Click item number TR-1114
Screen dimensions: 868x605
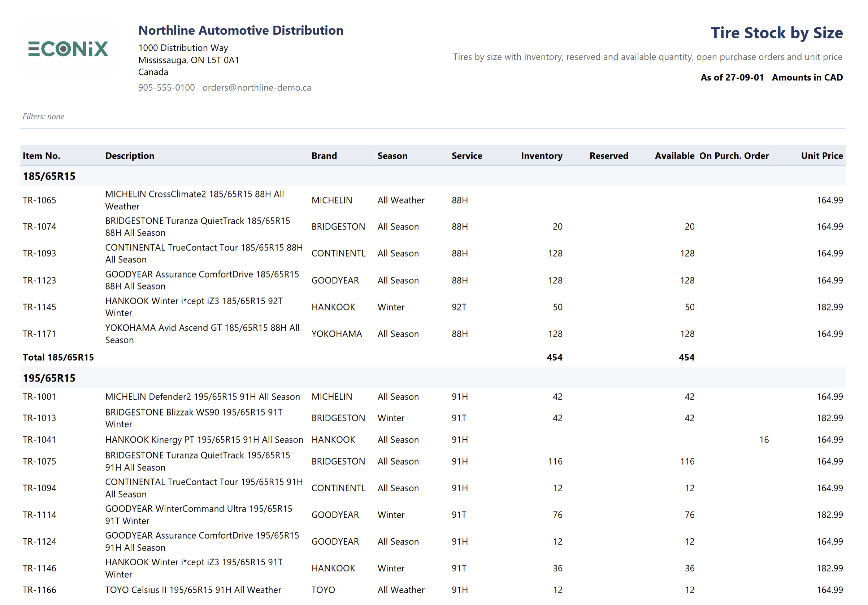(x=39, y=515)
